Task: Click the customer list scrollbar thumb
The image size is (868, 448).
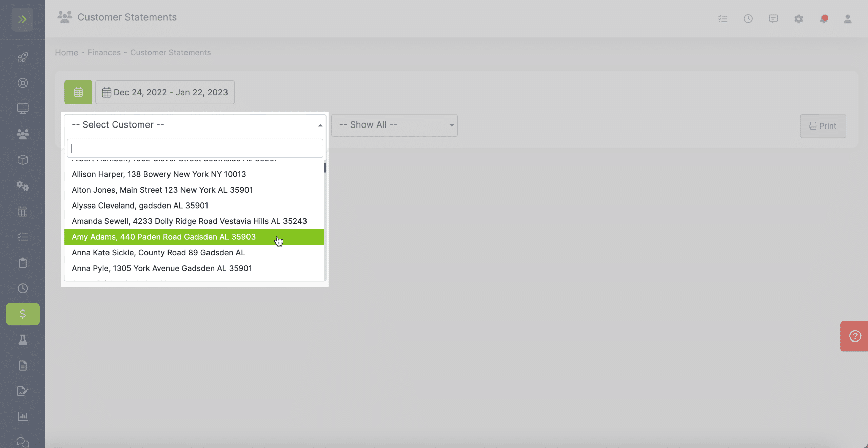Action: tap(325, 168)
